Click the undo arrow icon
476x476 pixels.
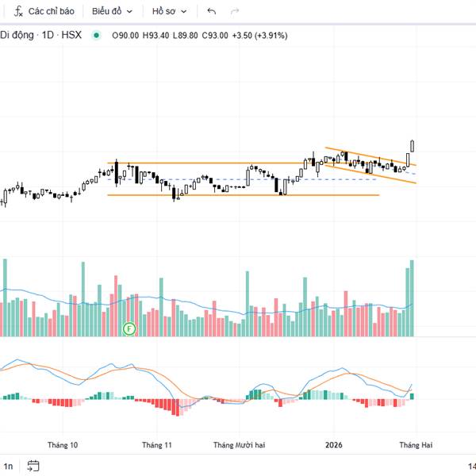click(211, 11)
